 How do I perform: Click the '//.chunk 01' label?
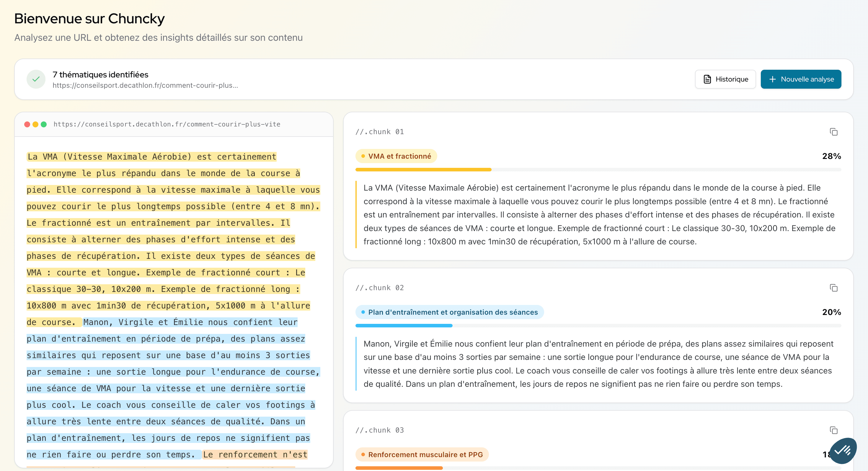click(379, 132)
